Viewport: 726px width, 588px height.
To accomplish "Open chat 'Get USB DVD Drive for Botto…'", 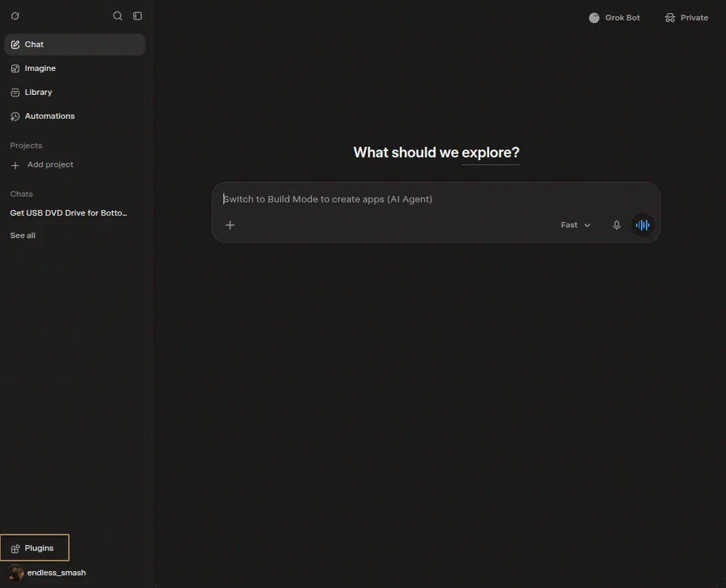I will pos(69,213).
